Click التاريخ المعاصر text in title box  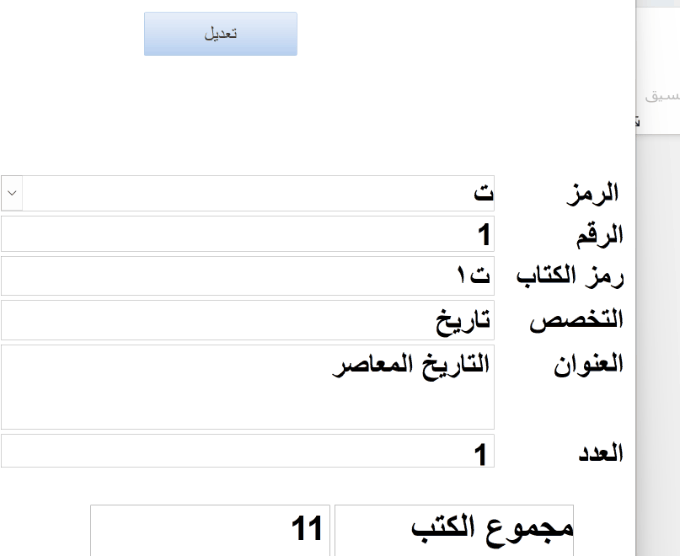[x=411, y=365]
